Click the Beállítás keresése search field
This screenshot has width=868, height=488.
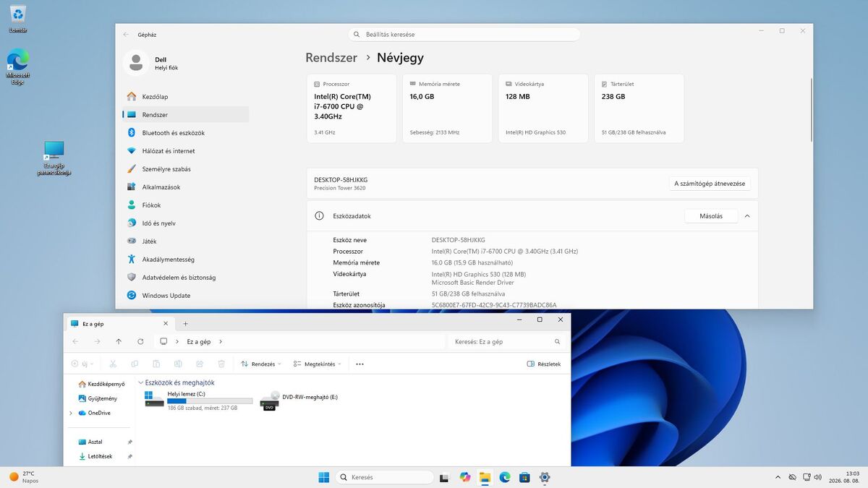pos(464,34)
